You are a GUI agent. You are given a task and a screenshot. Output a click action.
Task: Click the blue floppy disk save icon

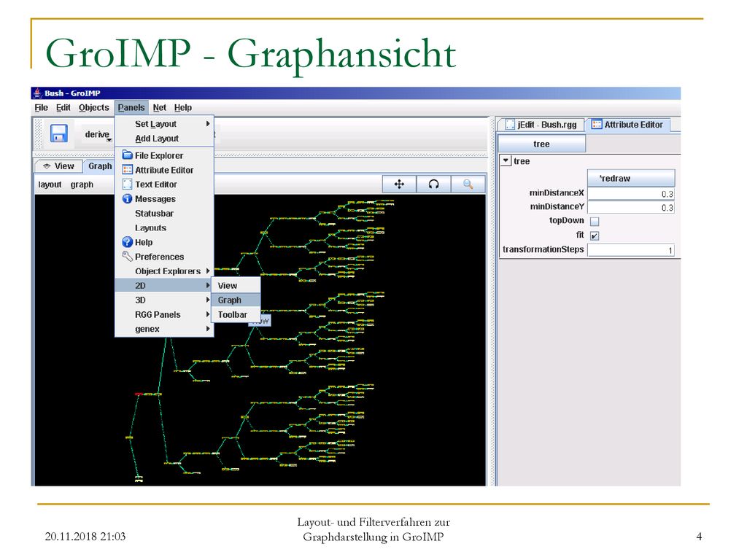pos(59,133)
